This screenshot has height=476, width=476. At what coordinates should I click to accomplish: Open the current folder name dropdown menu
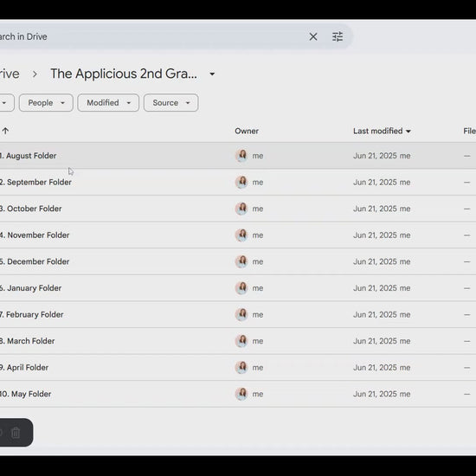tap(212, 74)
